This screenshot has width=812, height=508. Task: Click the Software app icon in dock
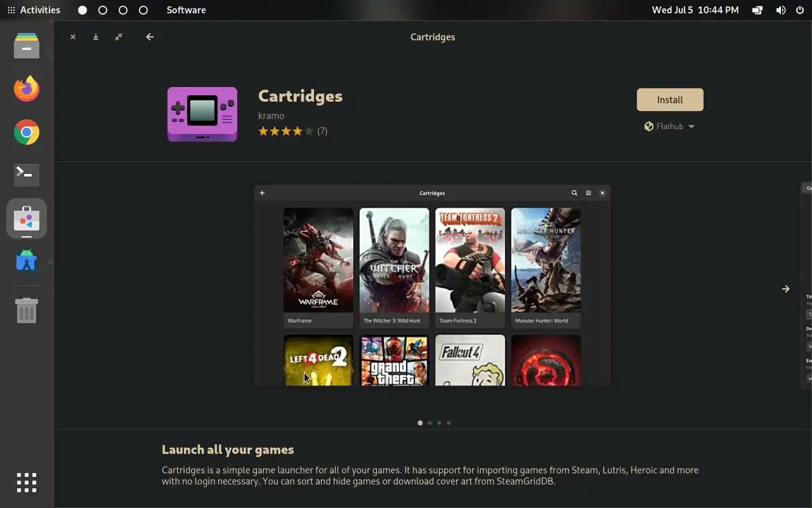click(27, 218)
